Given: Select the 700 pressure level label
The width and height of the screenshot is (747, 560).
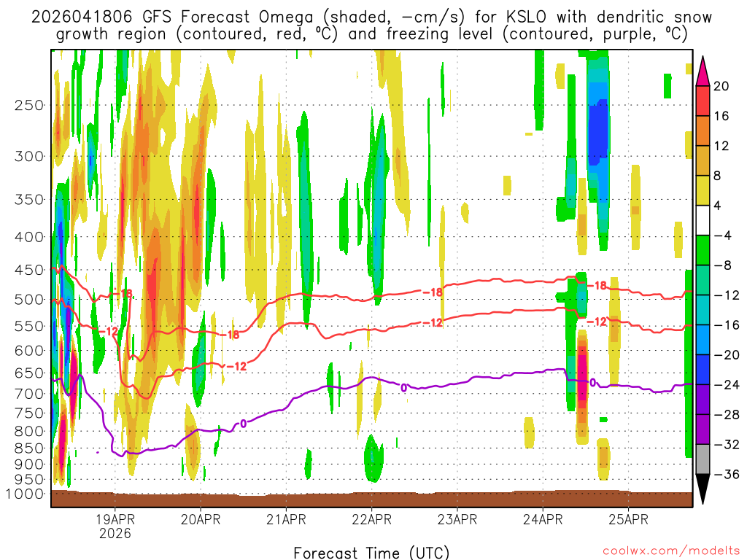Looking at the screenshot, I should [x=30, y=394].
